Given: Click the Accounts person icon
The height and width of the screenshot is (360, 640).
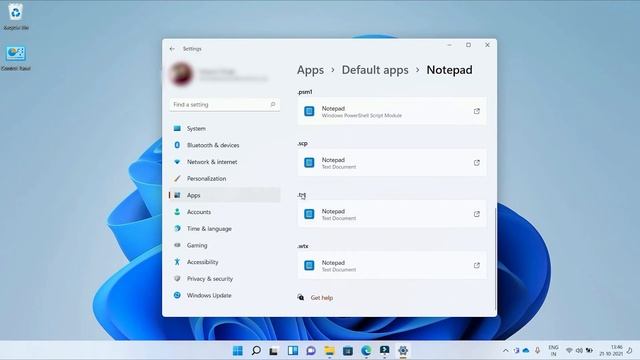Looking at the screenshot, I should pyautogui.click(x=177, y=212).
